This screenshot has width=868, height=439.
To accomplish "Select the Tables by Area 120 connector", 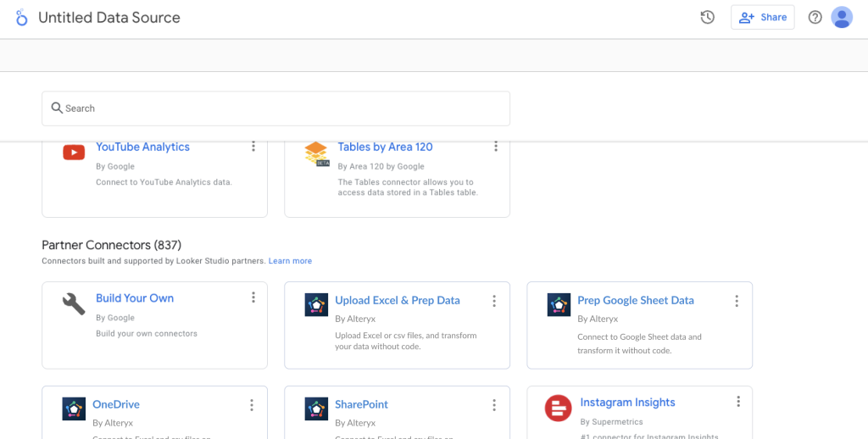I will pyautogui.click(x=386, y=147).
